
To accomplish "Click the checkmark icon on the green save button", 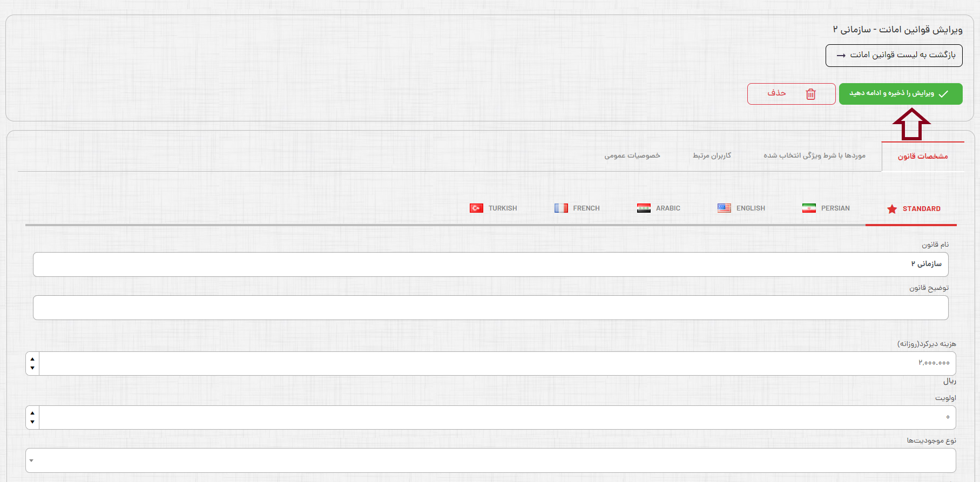I will [943, 94].
